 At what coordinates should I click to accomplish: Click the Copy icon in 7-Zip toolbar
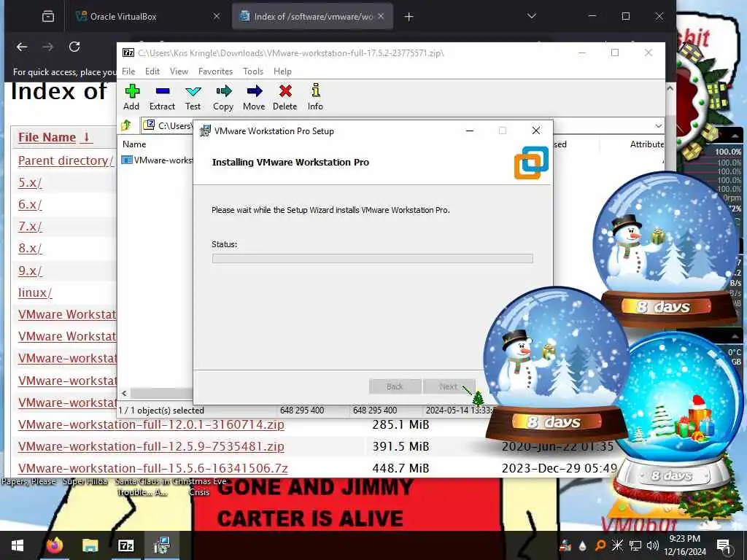[x=223, y=91]
